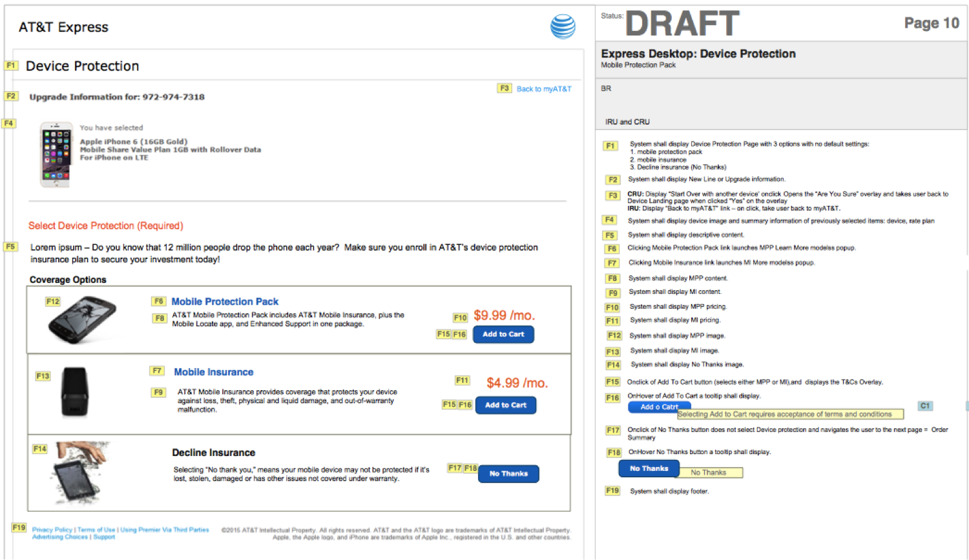Screen dimensions: 969x560
Task: Open the Privacy Policy footer link
Action: (52, 530)
